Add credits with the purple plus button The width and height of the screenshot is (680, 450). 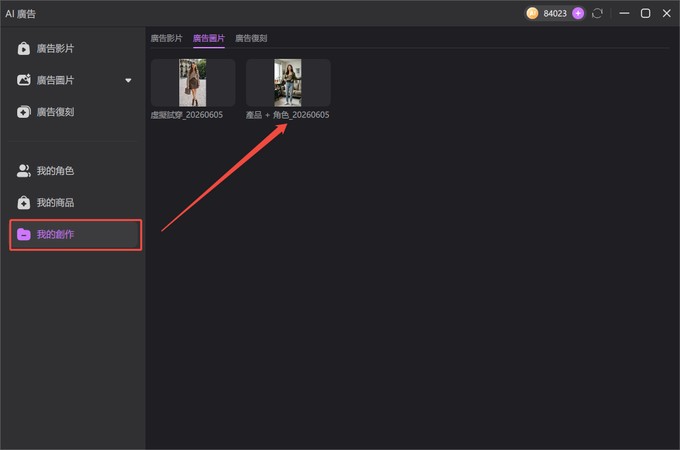pos(578,13)
